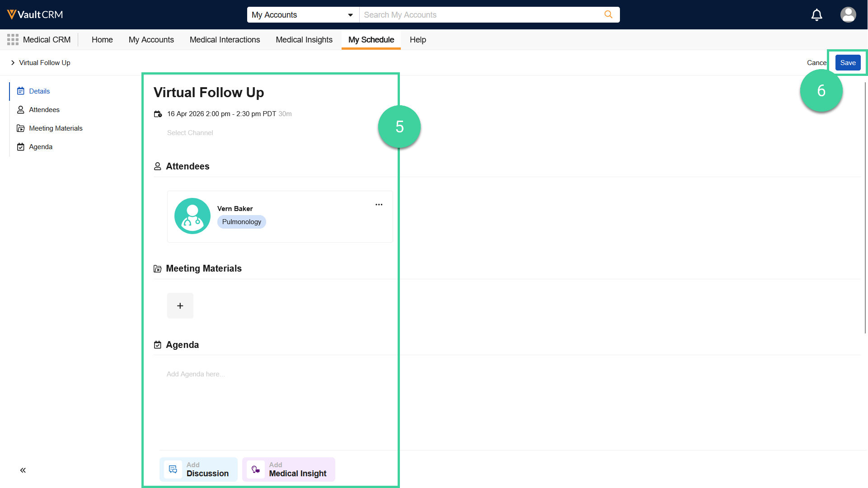The width and height of the screenshot is (868, 488).
Task: Select the Details calendar icon in the sidebar
Action: click(21, 91)
